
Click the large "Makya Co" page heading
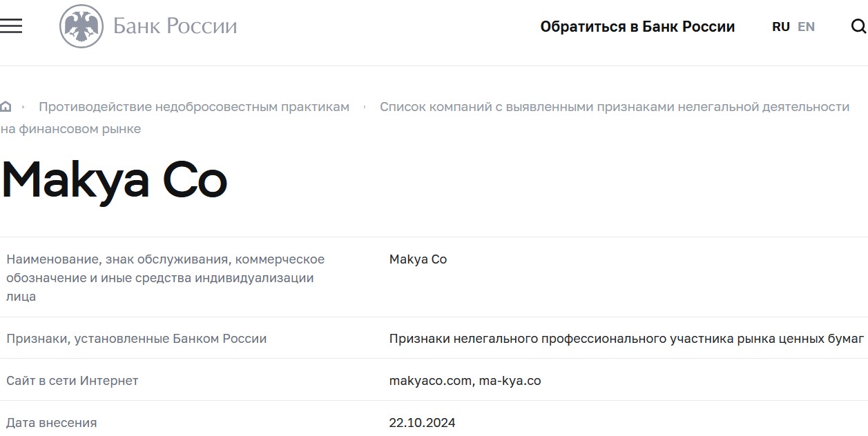coord(115,180)
